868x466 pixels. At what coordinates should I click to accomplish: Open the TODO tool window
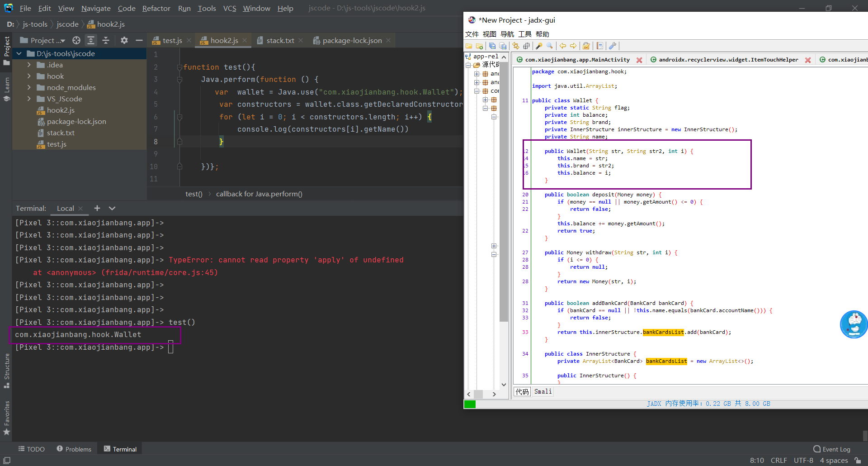click(x=32, y=449)
